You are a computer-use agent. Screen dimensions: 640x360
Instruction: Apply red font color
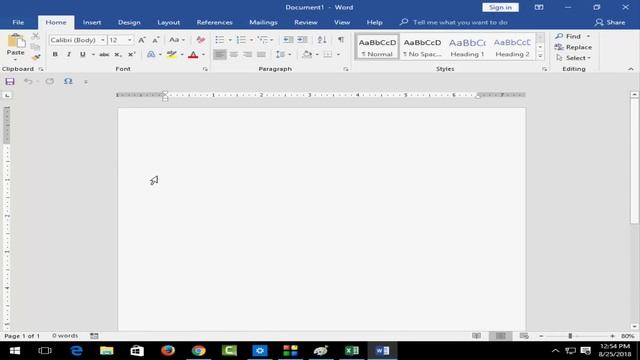click(x=193, y=55)
